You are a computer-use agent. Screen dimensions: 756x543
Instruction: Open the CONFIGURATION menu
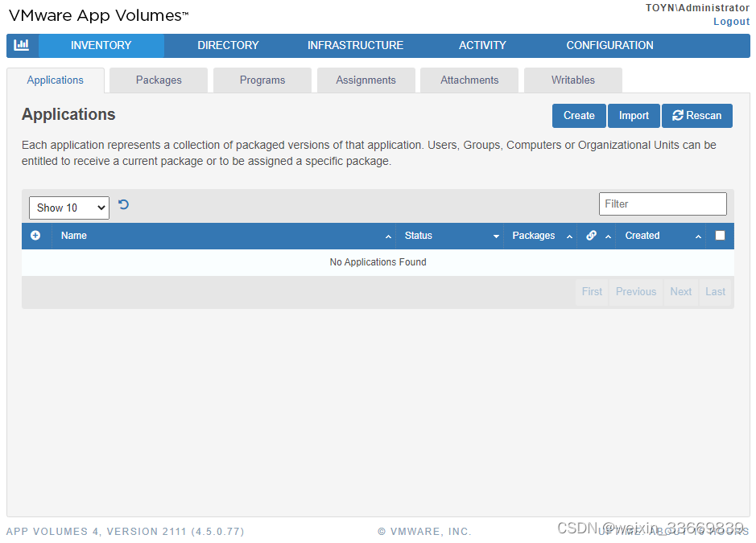point(609,45)
